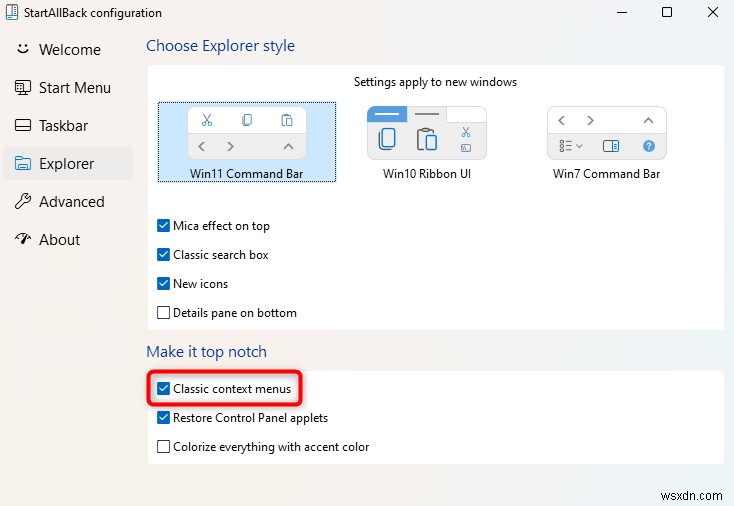The width and height of the screenshot is (734, 506).
Task: Click the Start Menu monitor icon
Action: [x=22, y=88]
